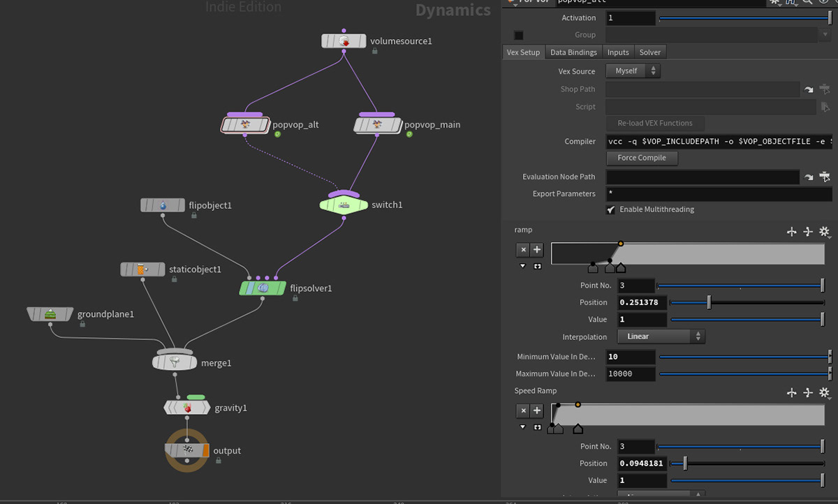
Task: Click the second Speed Ramp point-spacing icon
Action: pos(808,393)
